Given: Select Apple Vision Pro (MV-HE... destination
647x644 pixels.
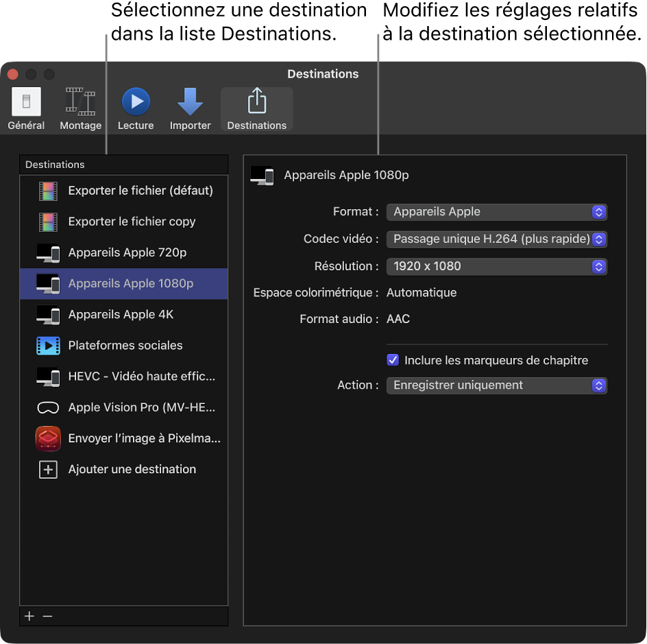Looking at the screenshot, I should (x=124, y=407).
